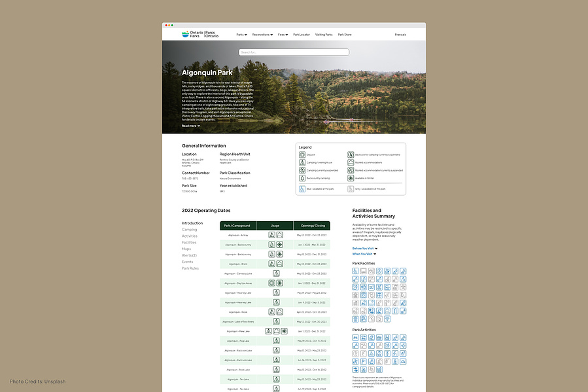588x392 pixels.
Task: Click the roofed accommodation icon in the Kiosk row
Action: (280, 312)
